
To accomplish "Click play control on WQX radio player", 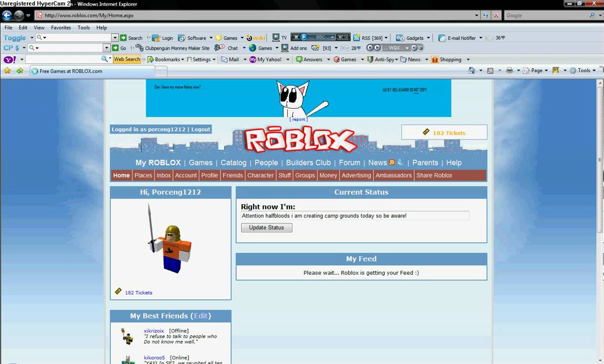I will point(377,48).
